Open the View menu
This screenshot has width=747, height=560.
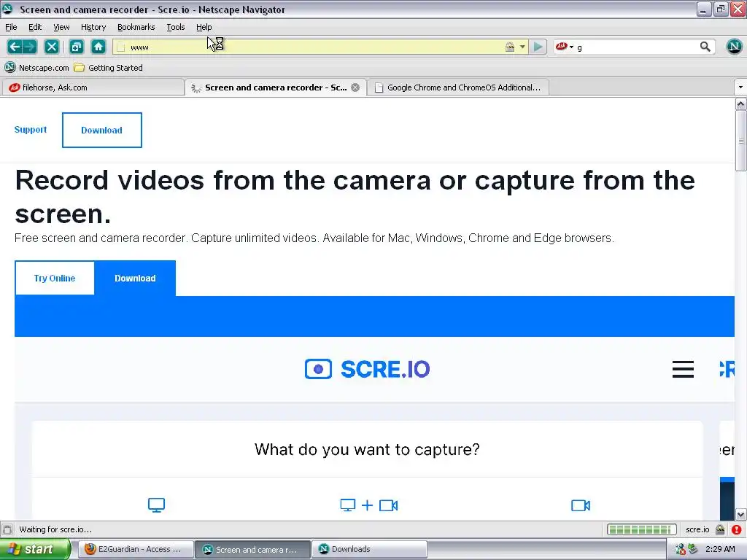click(x=61, y=27)
